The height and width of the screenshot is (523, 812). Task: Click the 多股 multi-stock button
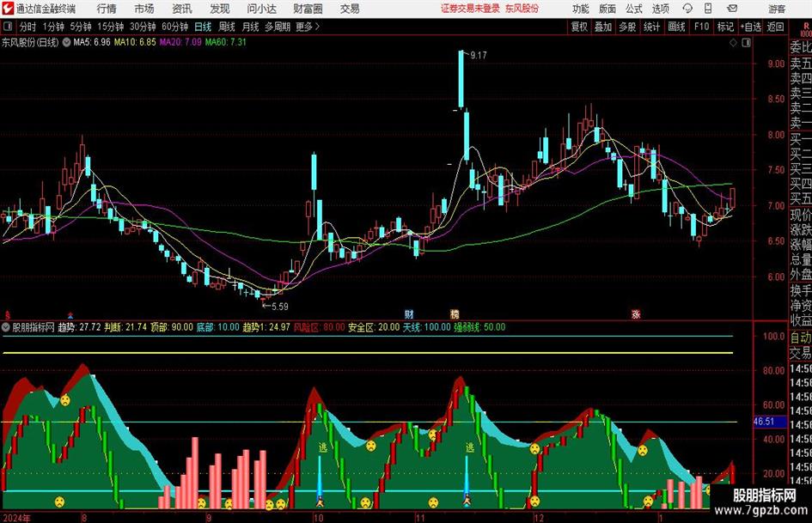point(627,27)
